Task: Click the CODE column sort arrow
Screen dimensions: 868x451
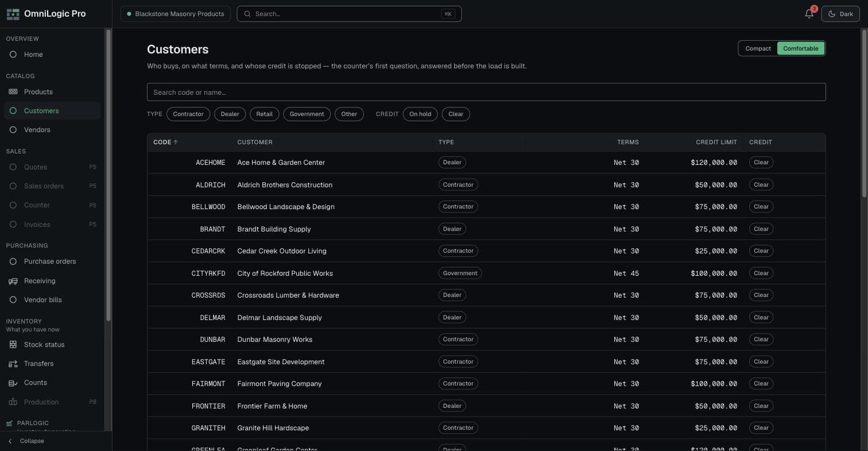Action: click(x=176, y=142)
